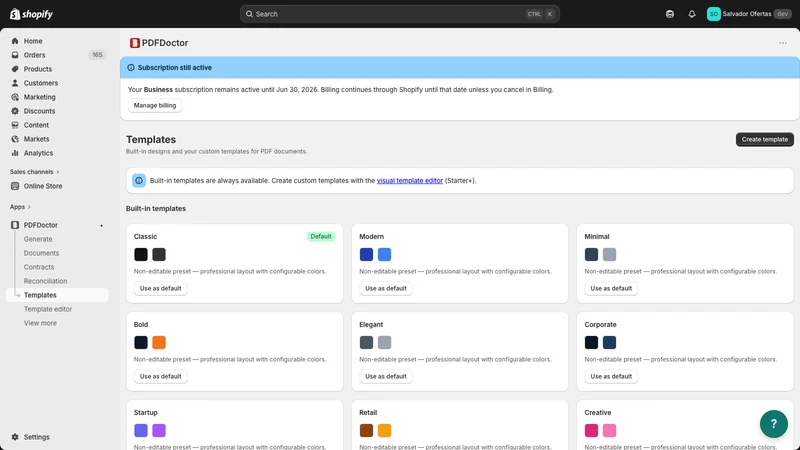Click into the Search field

[x=399, y=14]
